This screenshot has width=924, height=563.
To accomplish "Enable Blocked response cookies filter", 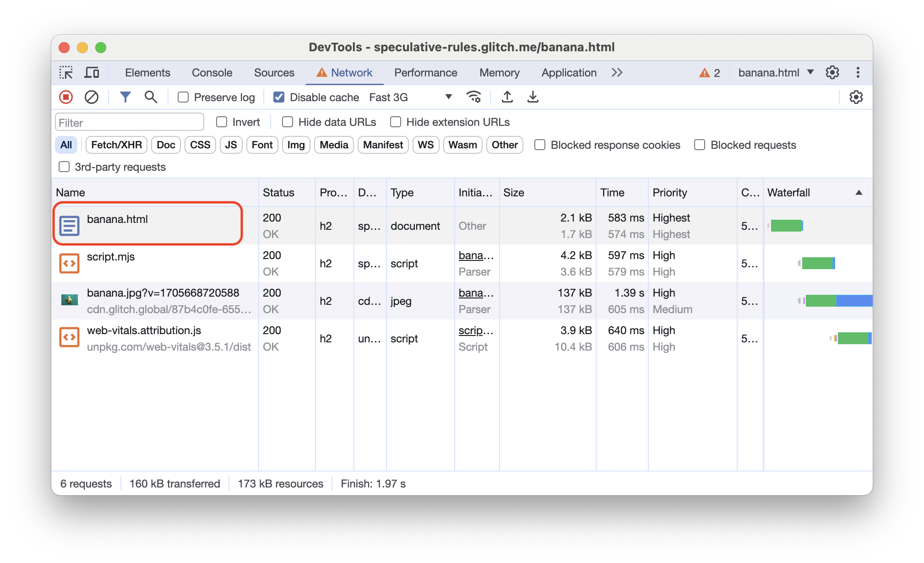I will tap(540, 145).
